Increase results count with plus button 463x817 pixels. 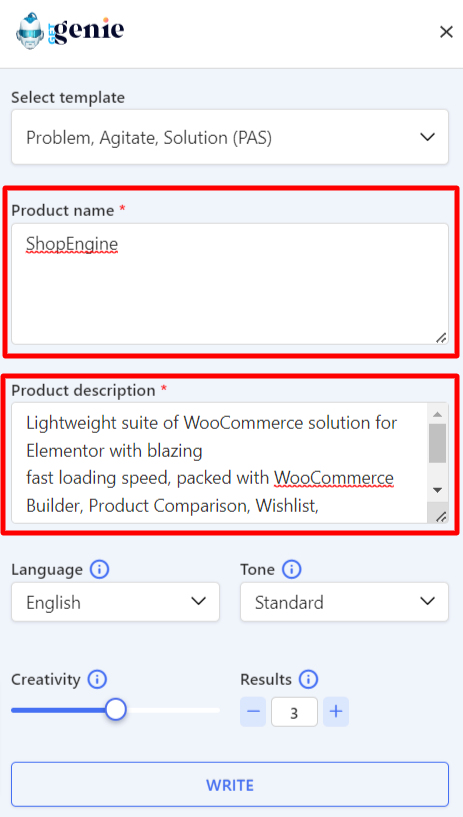click(336, 712)
